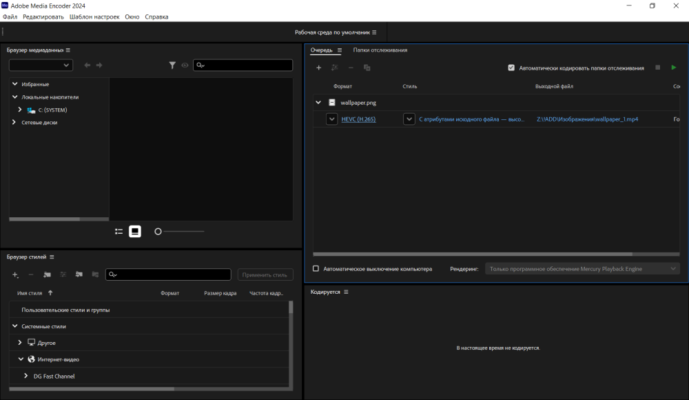Open the Окно menu
This screenshot has width=689, height=400.
pos(132,17)
